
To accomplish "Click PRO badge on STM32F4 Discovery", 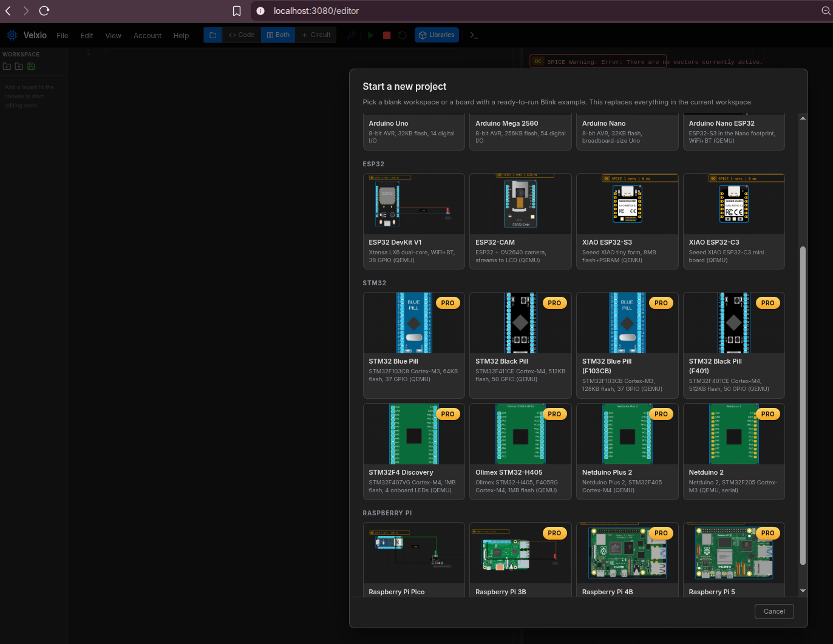I will (x=448, y=414).
